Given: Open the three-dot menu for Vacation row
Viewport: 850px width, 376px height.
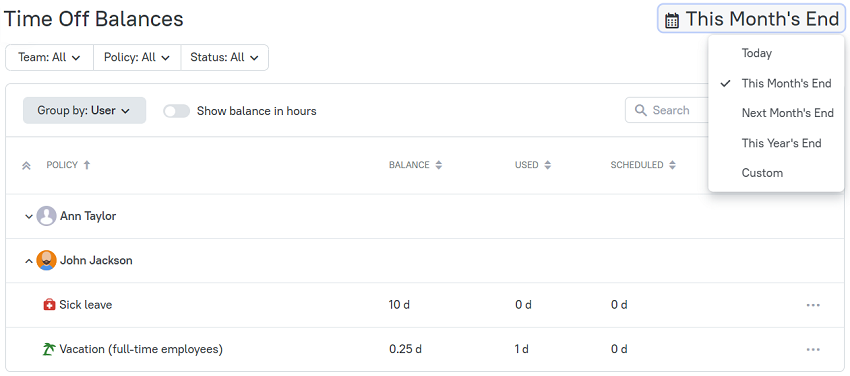Looking at the screenshot, I should 813,349.
